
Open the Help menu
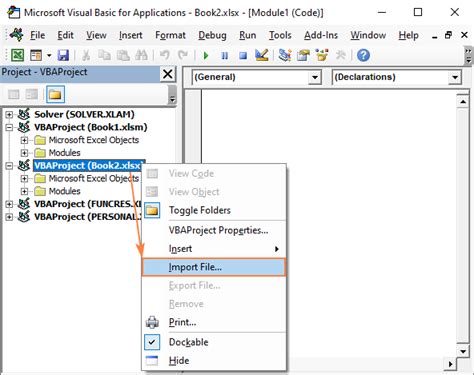pyautogui.click(x=408, y=35)
